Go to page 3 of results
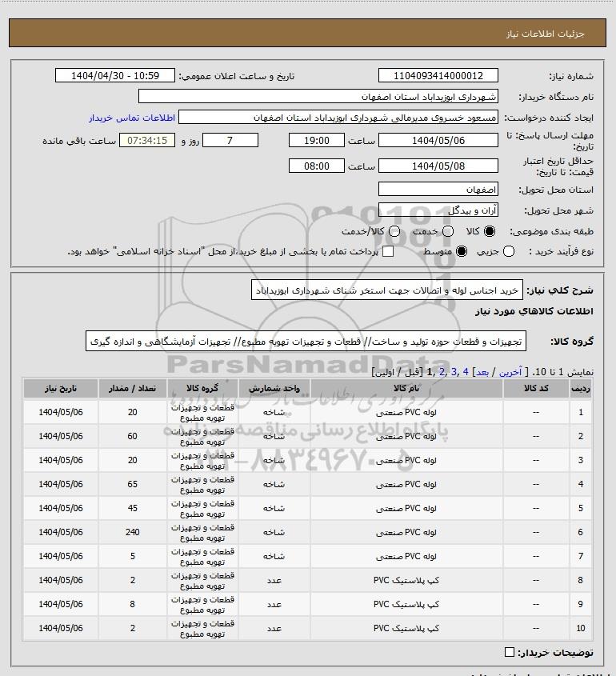The height and width of the screenshot is (676, 616). (x=454, y=372)
